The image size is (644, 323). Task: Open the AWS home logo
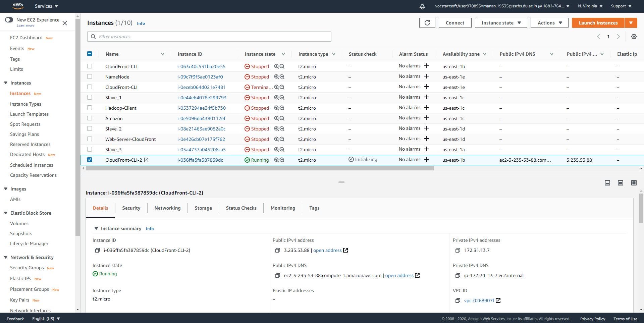pos(17,6)
